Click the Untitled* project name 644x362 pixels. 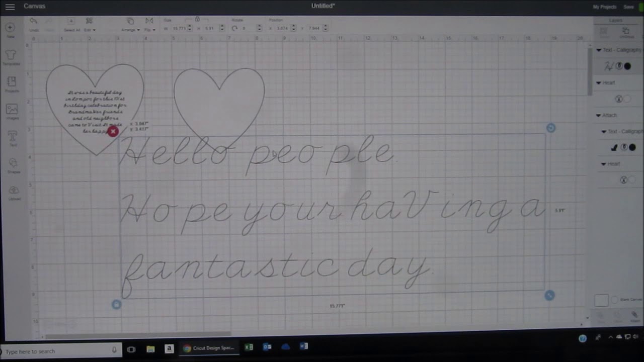[323, 6]
